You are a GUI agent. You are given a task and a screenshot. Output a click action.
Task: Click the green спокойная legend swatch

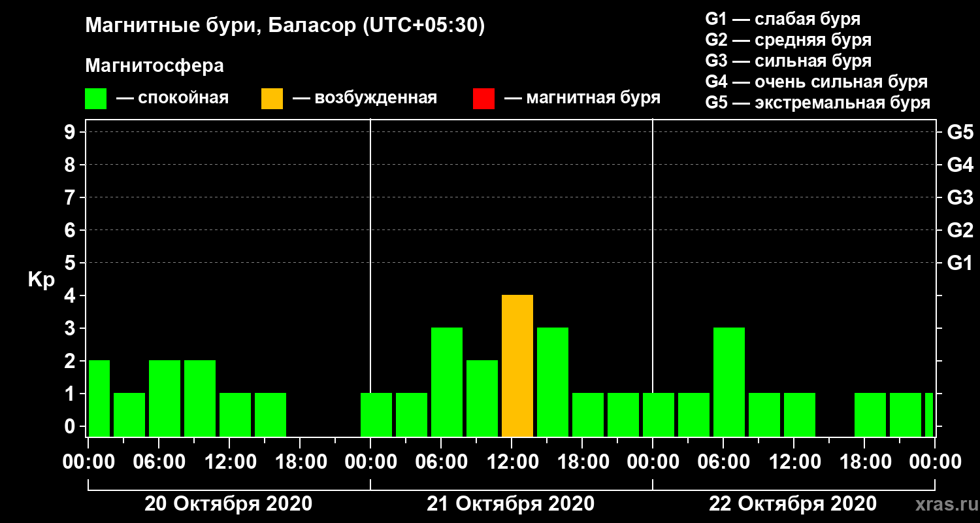(x=95, y=99)
